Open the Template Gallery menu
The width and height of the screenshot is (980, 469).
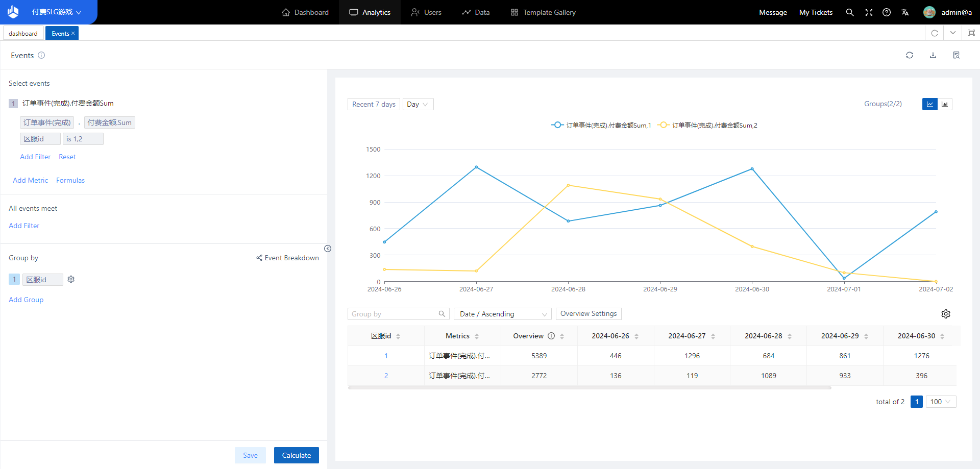543,12
